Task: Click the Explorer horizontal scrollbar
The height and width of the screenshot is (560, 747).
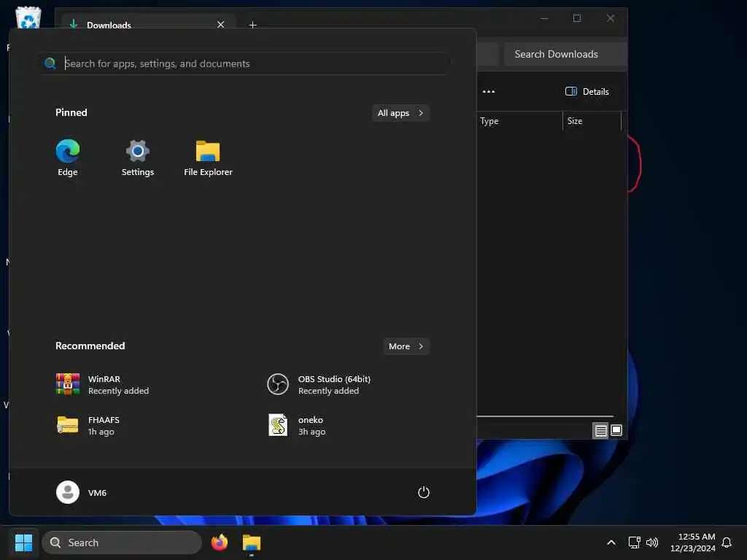Action: point(545,416)
